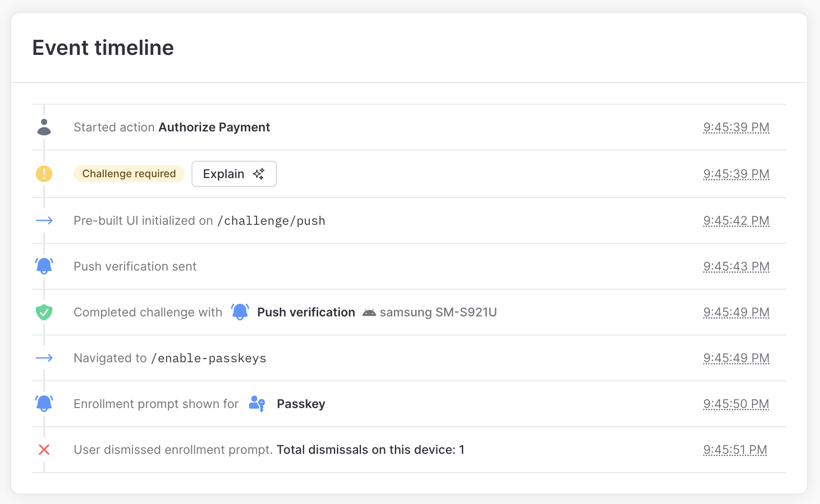
Task: Click the arrow icon beside Pre-built UI initialized
Action: tap(44, 220)
